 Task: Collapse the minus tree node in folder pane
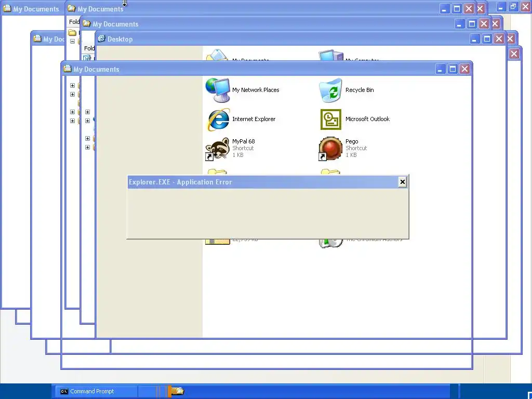coord(72,41)
